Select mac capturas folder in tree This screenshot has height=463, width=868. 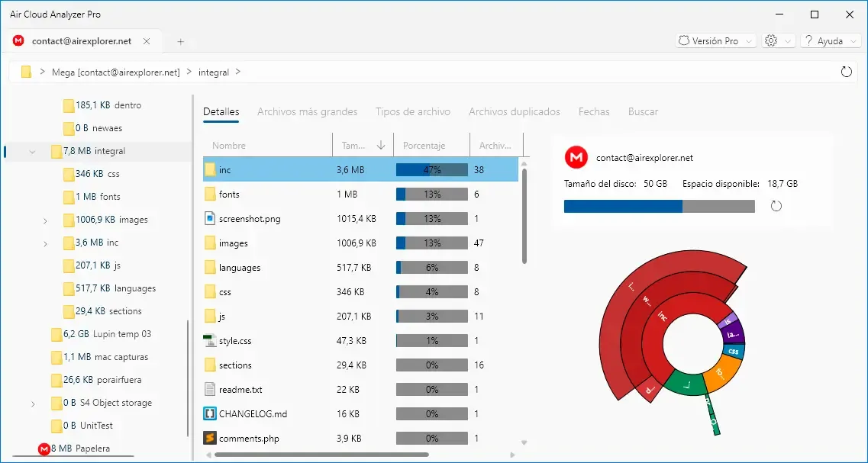pyautogui.click(x=99, y=357)
